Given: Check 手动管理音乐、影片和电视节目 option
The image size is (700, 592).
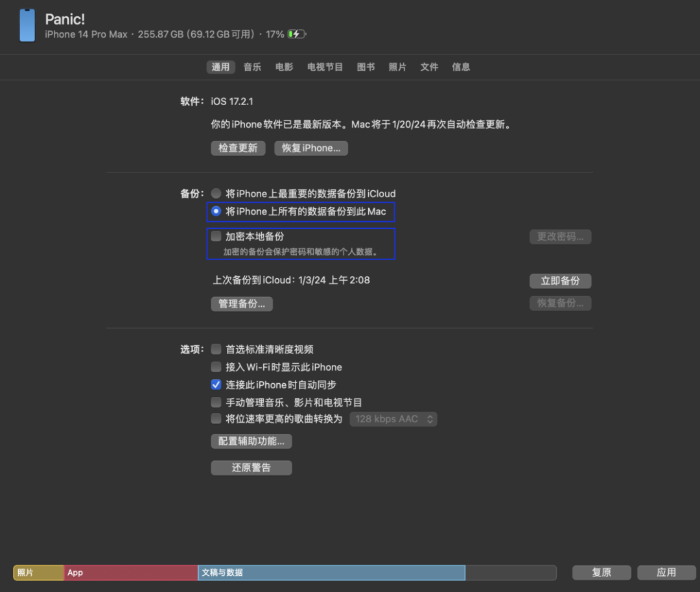Looking at the screenshot, I should tap(216, 402).
